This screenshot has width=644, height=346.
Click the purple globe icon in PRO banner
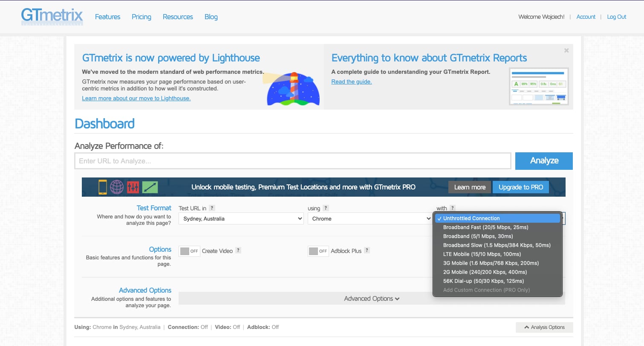click(117, 187)
